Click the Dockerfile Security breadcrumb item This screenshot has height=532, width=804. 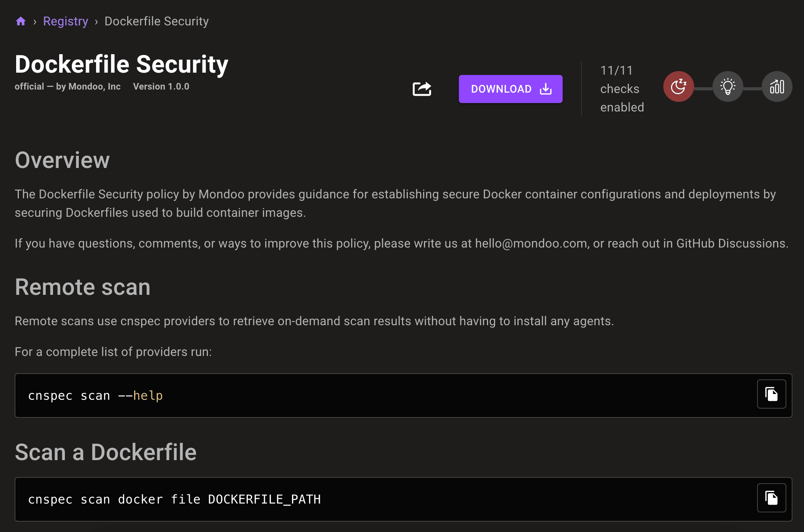tap(156, 21)
